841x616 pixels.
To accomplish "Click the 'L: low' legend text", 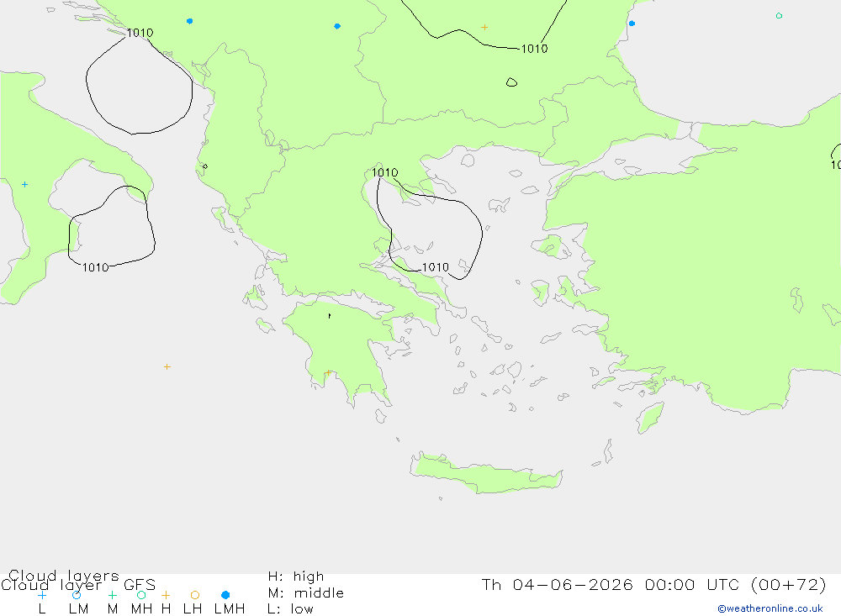I will point(290,609).
